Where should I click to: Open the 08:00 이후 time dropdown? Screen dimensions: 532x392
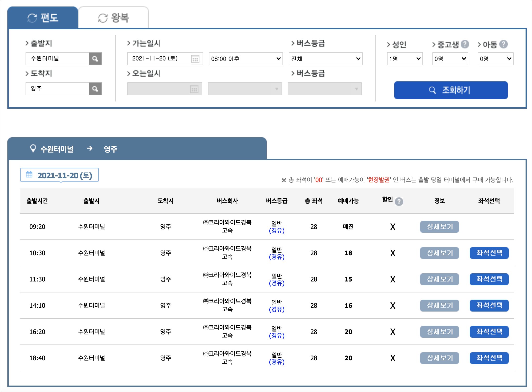tap(246, 59)
